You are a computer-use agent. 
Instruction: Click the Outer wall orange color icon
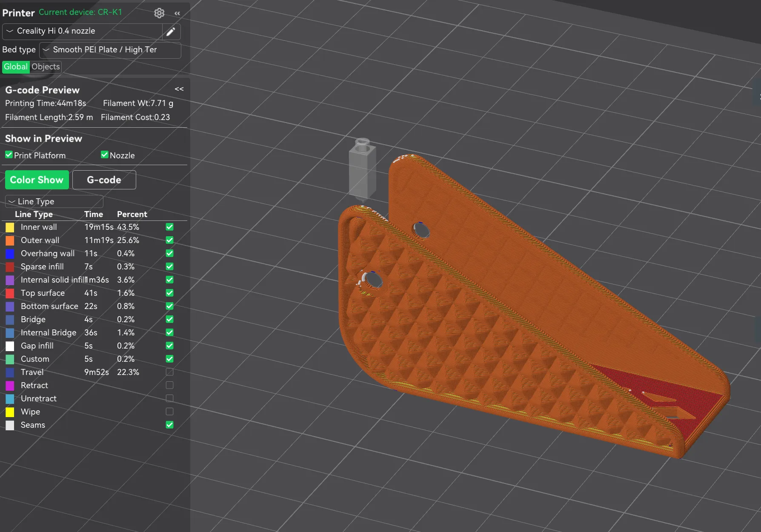click(x=10, y=240)
